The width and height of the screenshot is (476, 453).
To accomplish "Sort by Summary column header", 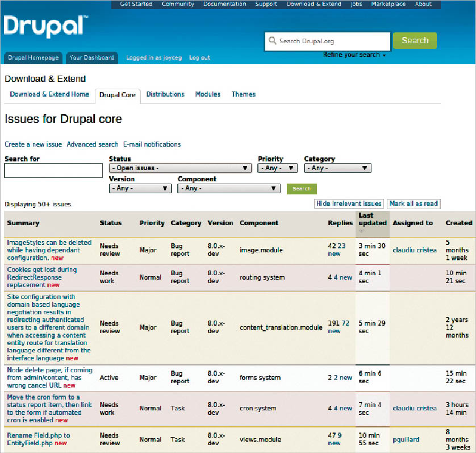I will click(x=23, y=223).
